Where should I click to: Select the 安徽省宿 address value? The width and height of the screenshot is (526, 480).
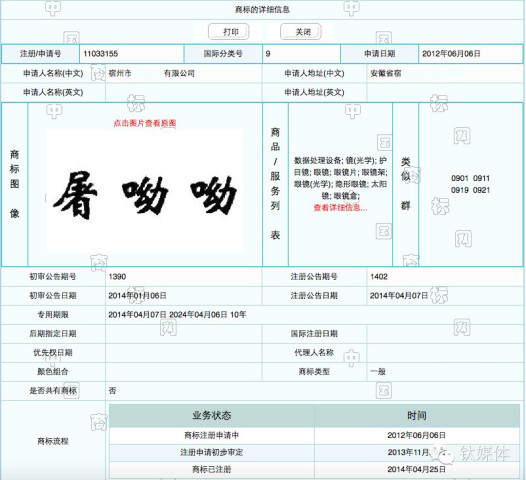click(386, 73)
